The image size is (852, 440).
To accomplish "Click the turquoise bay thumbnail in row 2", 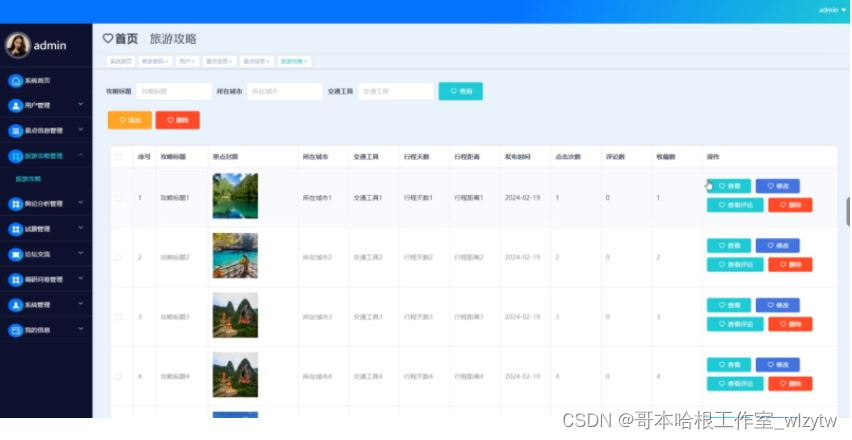I will tap(235, 256).
